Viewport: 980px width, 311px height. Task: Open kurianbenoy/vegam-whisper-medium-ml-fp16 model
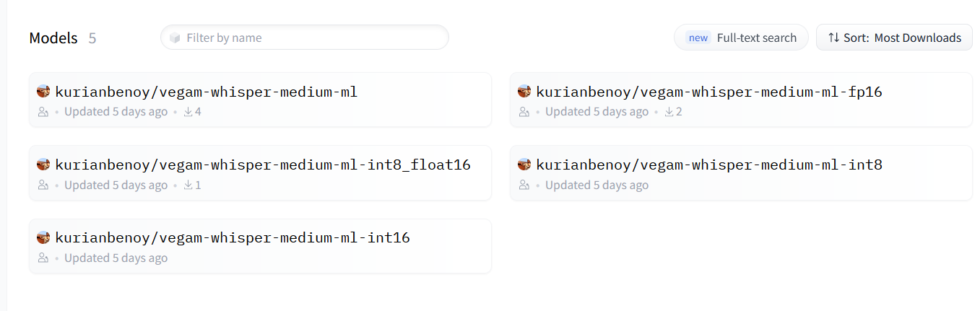click(709, 92)
